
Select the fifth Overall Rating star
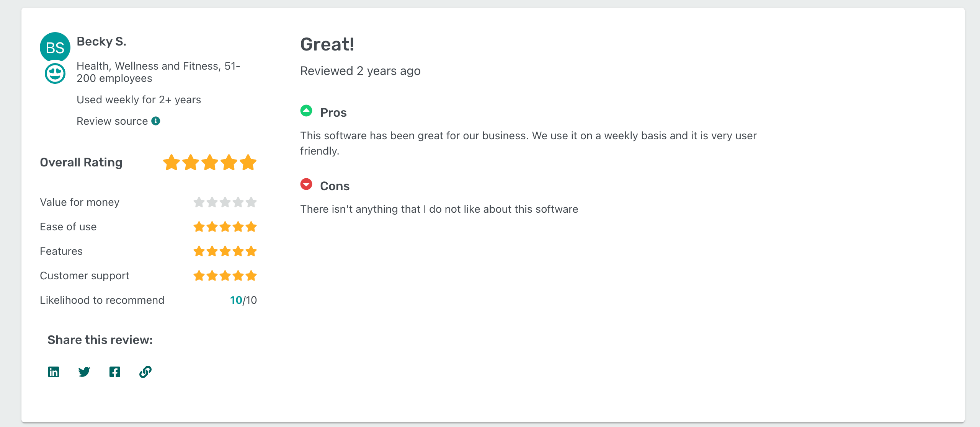click(249, 162)
